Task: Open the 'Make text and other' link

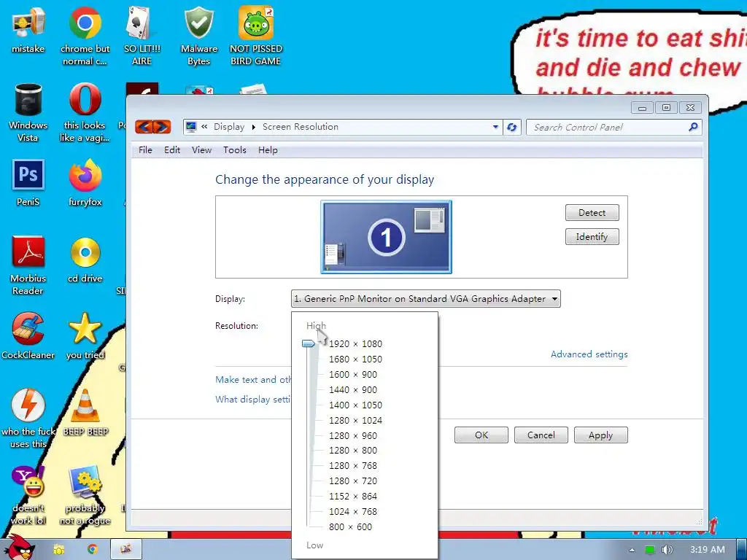Action: click(253, 379)
